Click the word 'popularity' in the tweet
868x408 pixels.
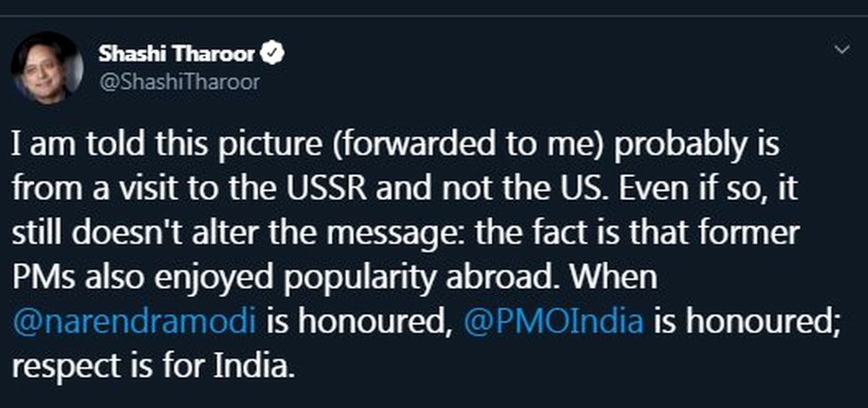[363, 279]
